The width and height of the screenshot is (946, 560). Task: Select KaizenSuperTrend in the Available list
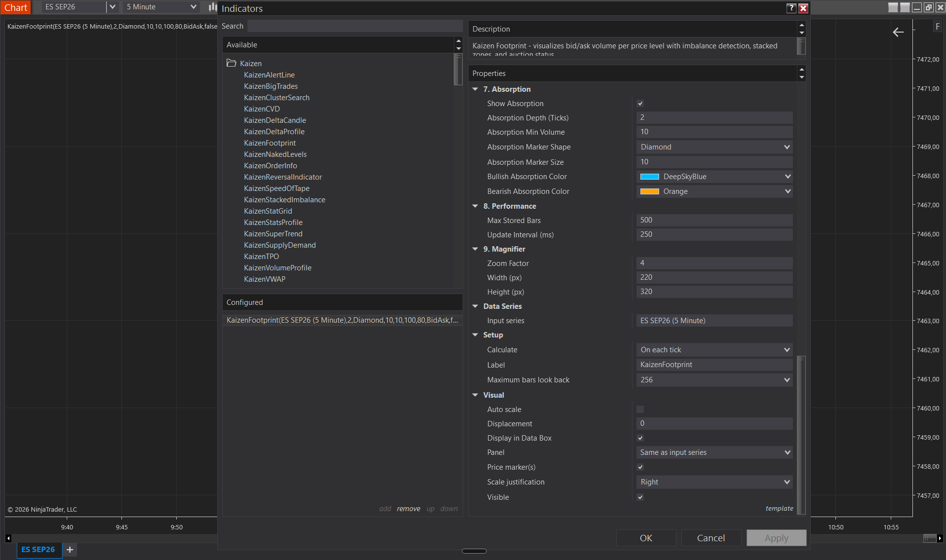[273, 234]
